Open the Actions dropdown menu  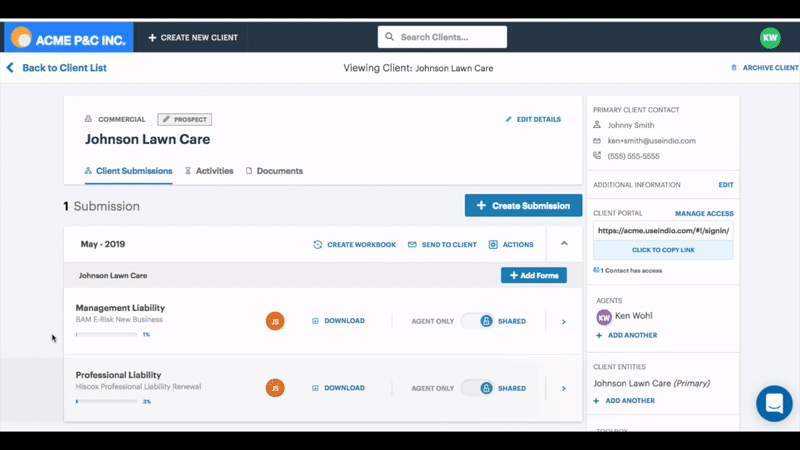tap(511, 244)
